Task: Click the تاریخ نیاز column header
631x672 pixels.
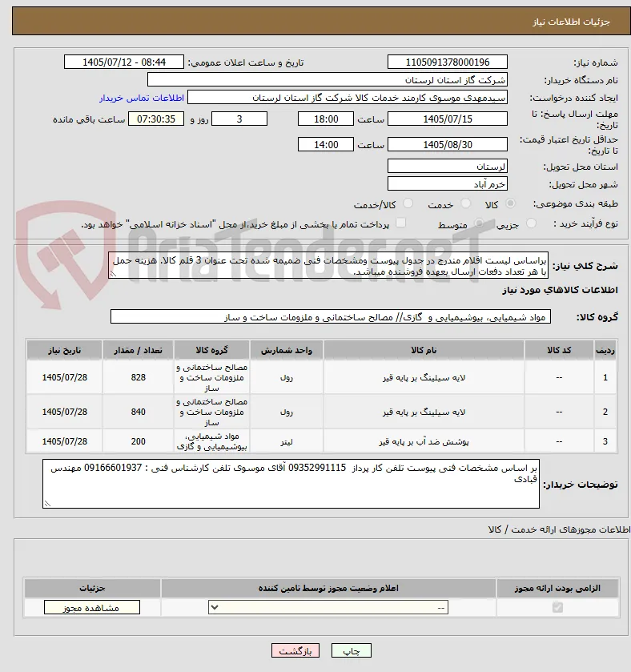Action: point(64,350)
